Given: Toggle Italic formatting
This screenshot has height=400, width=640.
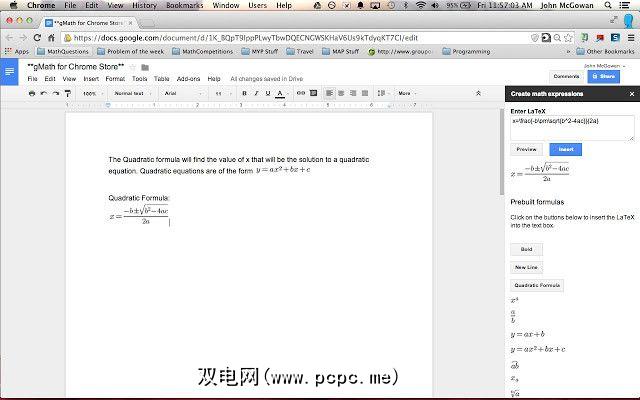Looking at the screenshot, I should 256,93.
